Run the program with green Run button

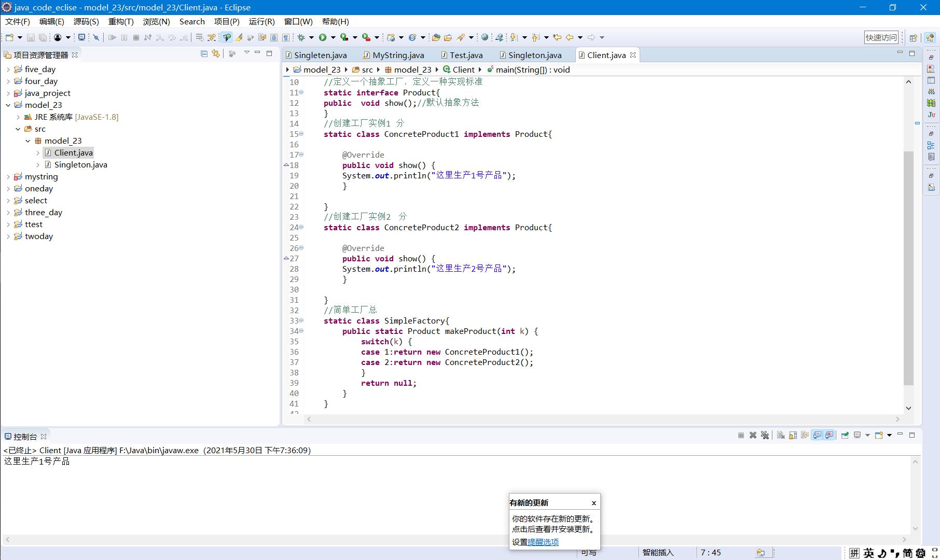point(323,37)
